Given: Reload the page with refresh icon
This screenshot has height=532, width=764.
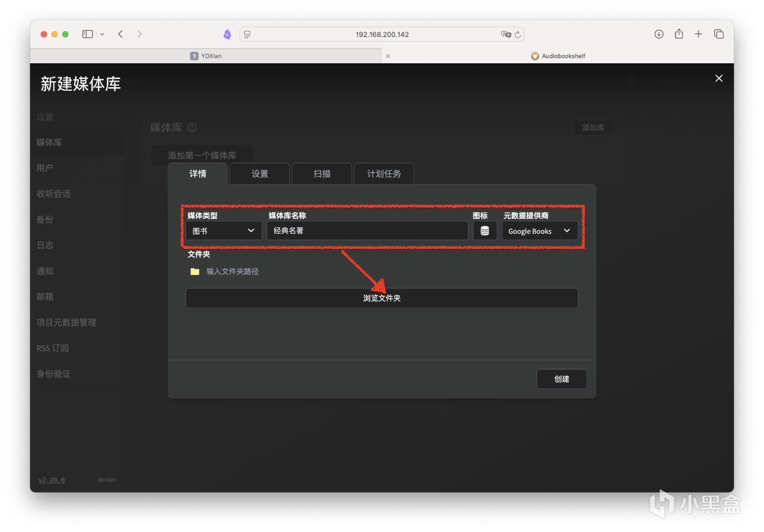Looking at the screenshot, I should pos(518,35).
